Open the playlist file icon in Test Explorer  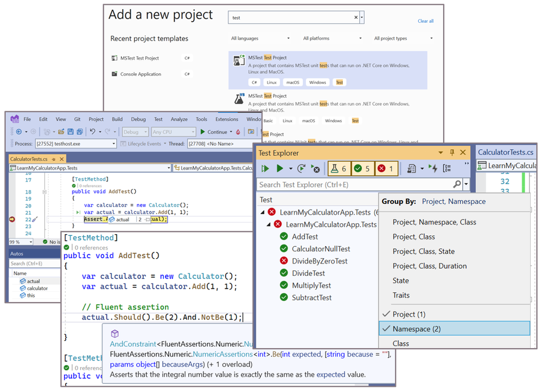click(411, 169)
